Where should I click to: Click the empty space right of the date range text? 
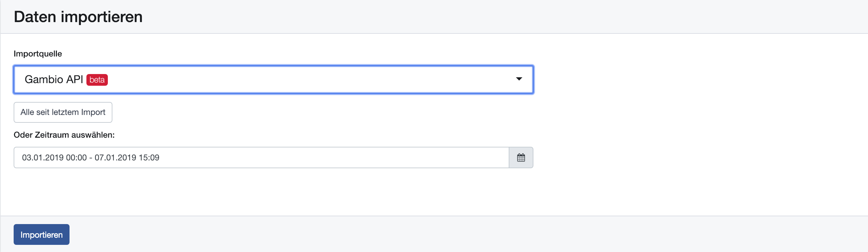tap(334, 157)
